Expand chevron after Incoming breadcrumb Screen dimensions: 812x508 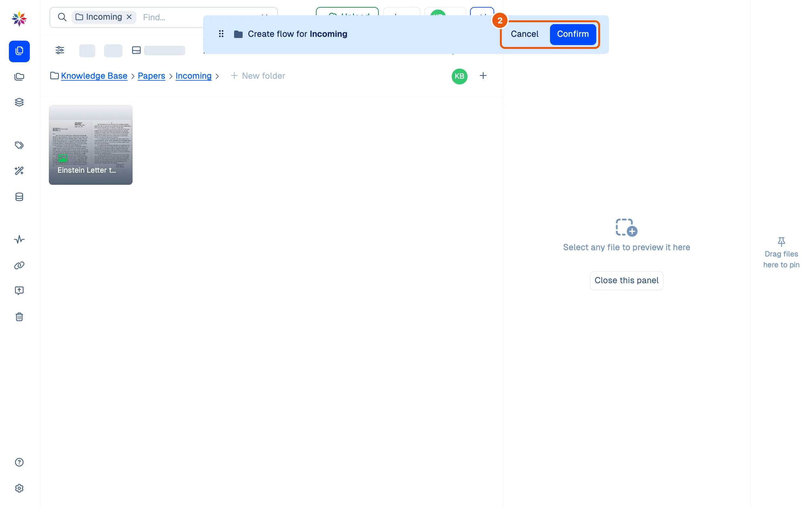(x=217, y=77)
